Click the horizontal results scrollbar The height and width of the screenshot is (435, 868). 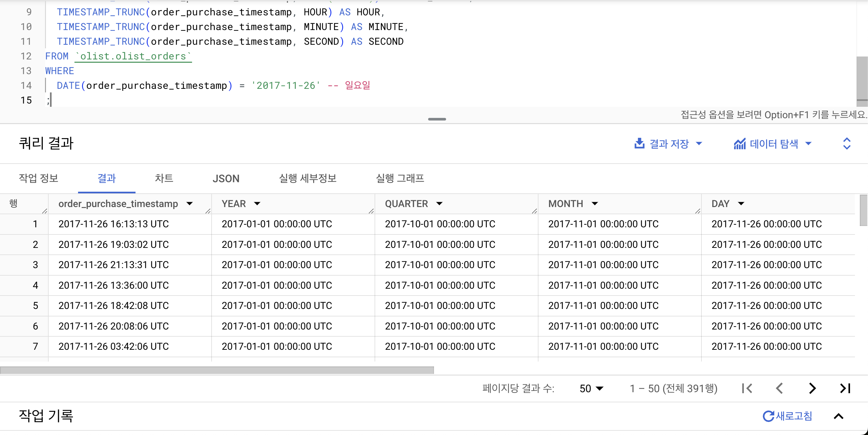click(217, 370)
